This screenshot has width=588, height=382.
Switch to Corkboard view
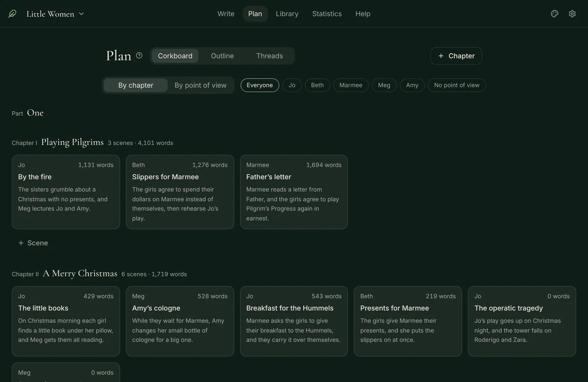pyautogui.click(x=175, y=56)
